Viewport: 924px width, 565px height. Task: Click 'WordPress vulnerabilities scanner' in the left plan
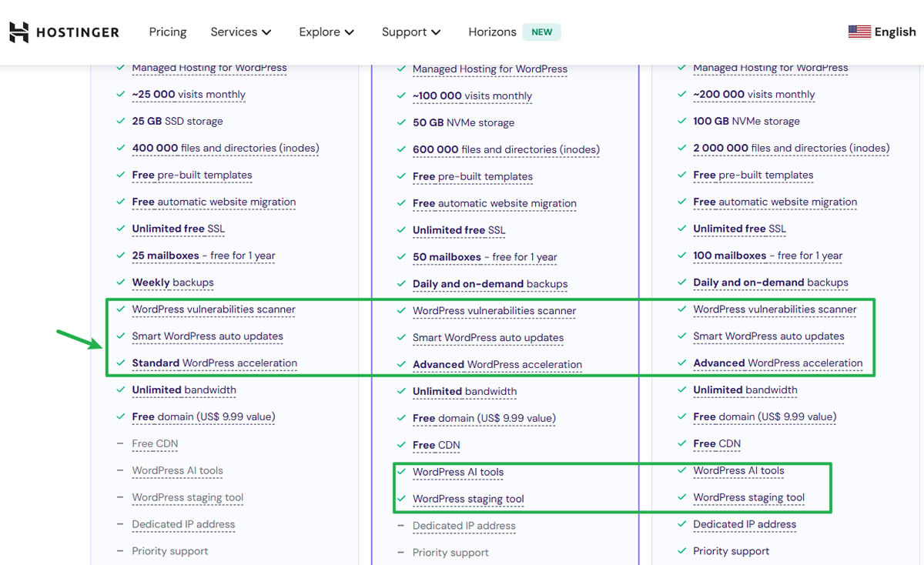tap(213, 310)
